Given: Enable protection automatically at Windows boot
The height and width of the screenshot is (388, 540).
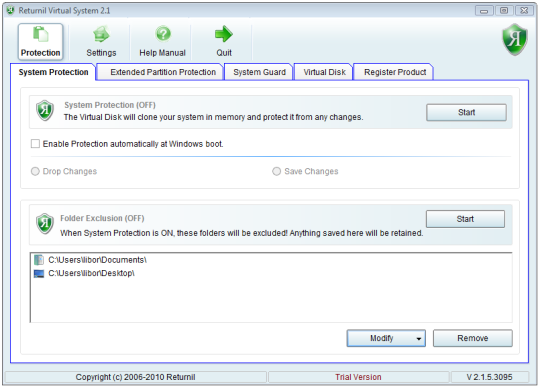Looking at the screenshot, I should pyautogui.click(x=35, y=144).
